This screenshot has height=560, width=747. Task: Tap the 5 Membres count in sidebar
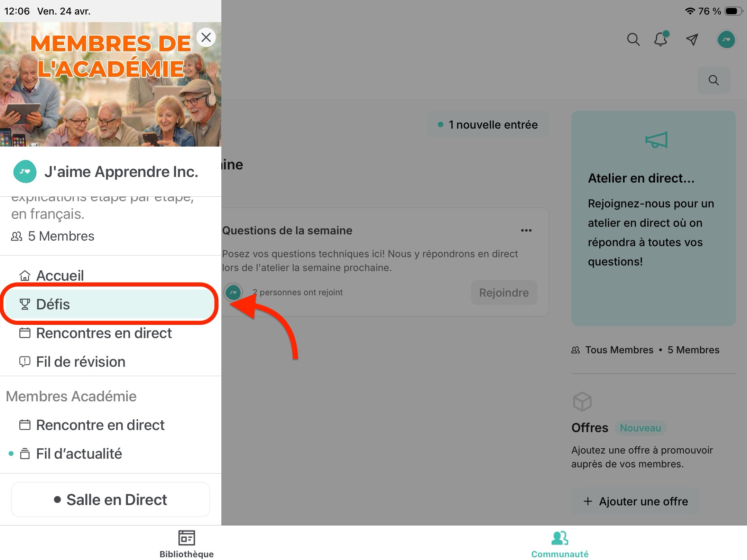61,236
